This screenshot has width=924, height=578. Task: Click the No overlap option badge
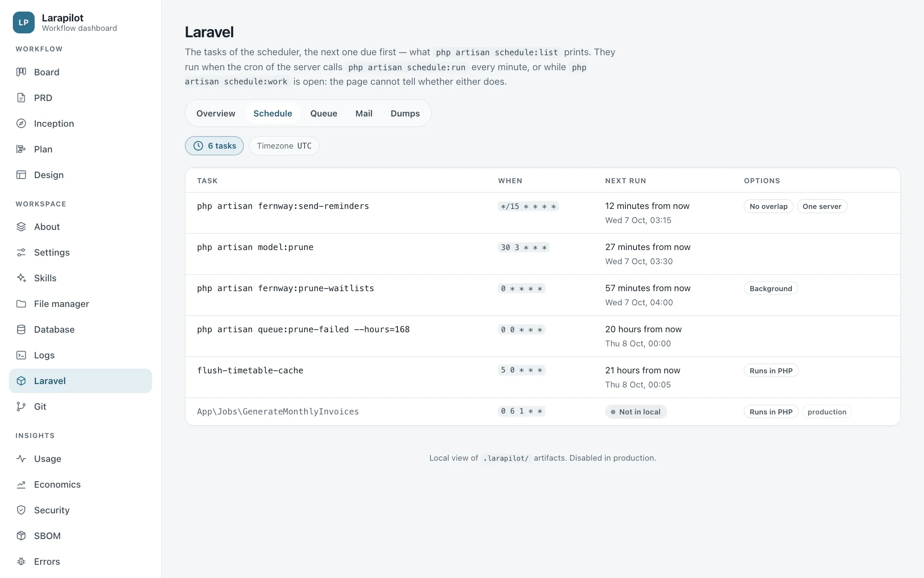(x=768, y=206)
